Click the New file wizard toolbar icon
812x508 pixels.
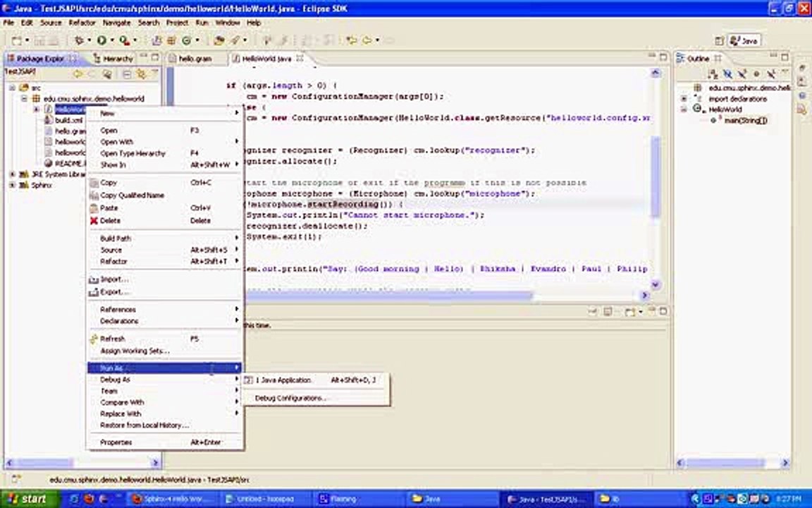click(17, 40)
